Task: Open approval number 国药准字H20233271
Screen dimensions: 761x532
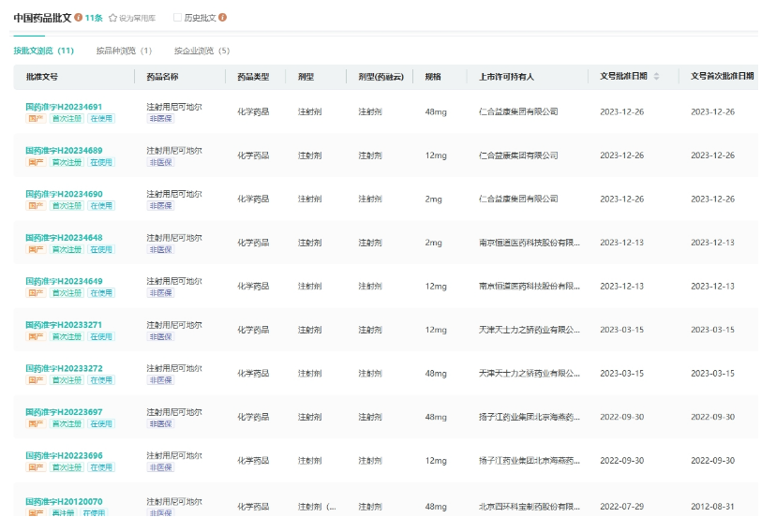Action: pyautogui.click(x=64, y=325)
